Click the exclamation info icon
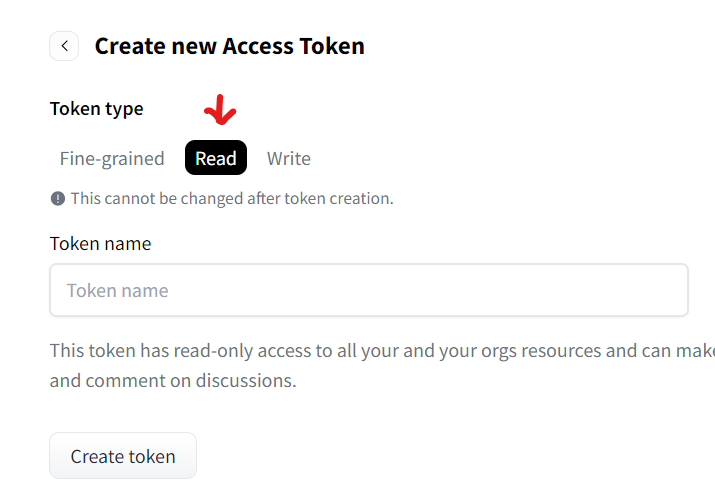This screenshot has height=488, width=715. (x=57, y=199)
